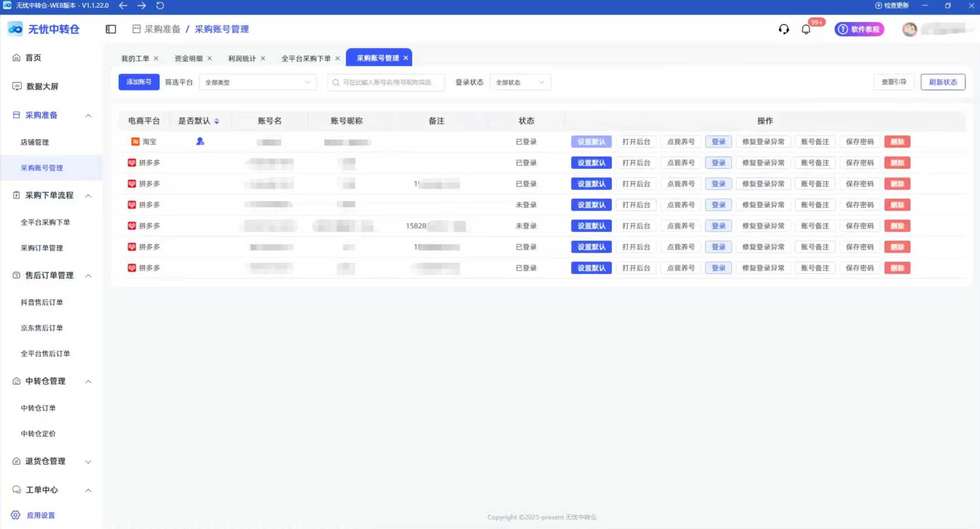Sort by the 是否默认 column arrows
980x529 pixels.
(x=216, y=121)
